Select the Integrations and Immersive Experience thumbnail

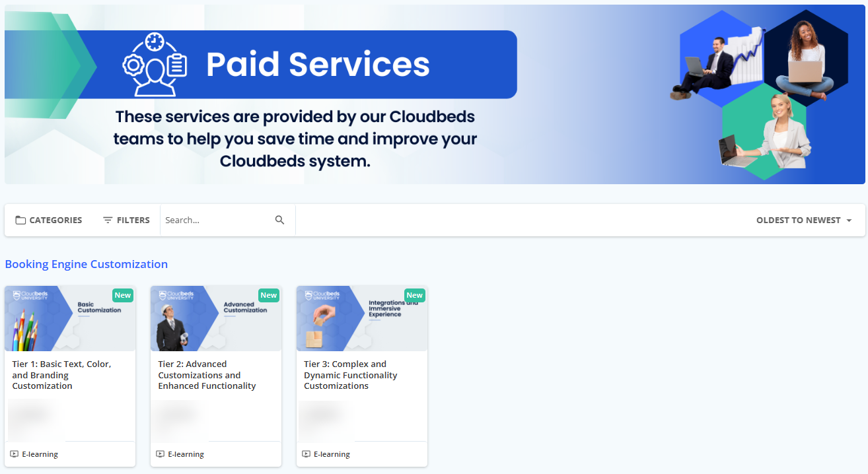362,319
